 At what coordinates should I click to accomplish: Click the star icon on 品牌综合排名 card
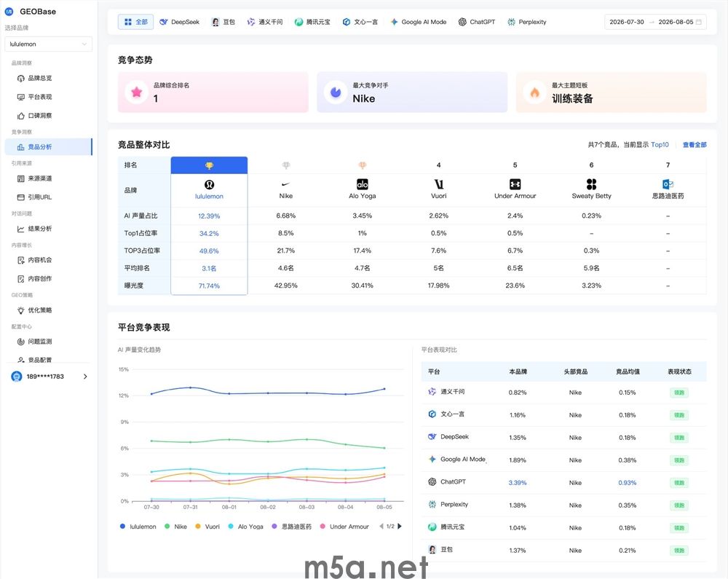coord(137,92)
